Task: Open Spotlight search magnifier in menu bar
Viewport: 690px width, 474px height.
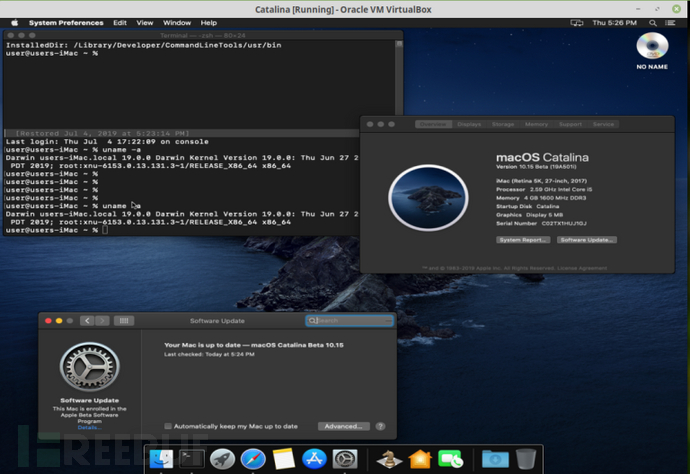Action: [x=653, y=23]
